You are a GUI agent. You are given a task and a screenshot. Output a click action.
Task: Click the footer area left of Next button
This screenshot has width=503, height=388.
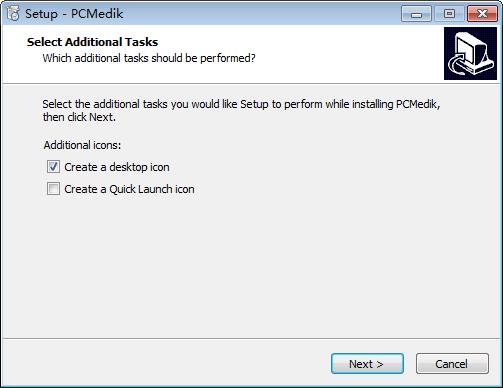pyautogui.click(x=167, y=363)
